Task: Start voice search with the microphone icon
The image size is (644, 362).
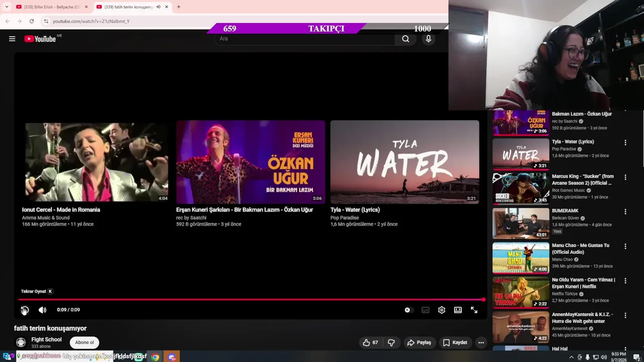Action: 428,39
